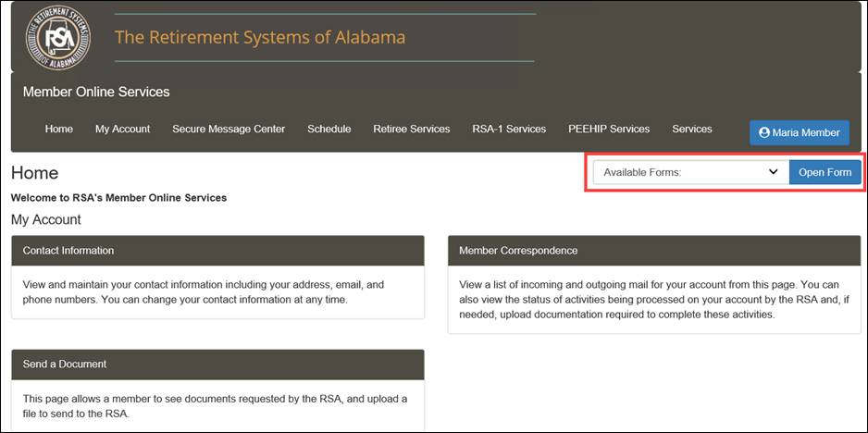Viewport: 868px width, 433px height.
Task: Open the Member Correspondence card header
Action: (x=653, y=251)
